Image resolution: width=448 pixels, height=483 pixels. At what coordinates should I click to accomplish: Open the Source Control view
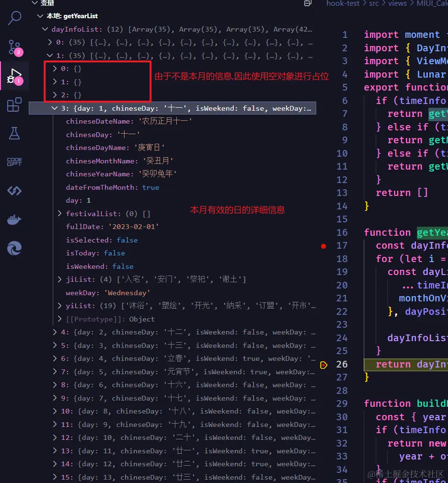click(14, 47)
